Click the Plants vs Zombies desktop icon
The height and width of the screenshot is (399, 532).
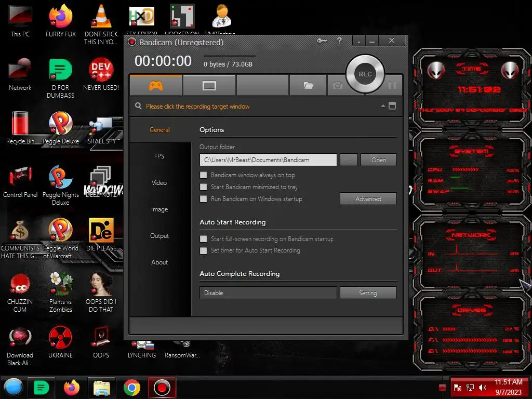click(x=61, y=292)
